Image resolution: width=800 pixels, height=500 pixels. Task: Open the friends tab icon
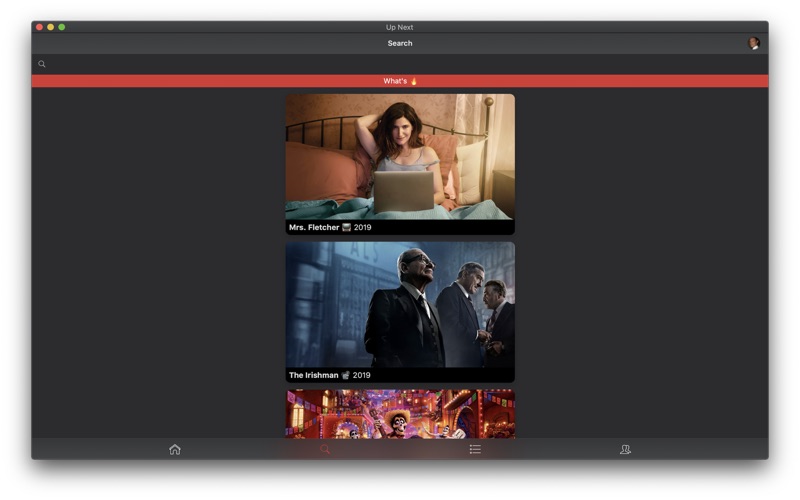[x=625, y=449]
